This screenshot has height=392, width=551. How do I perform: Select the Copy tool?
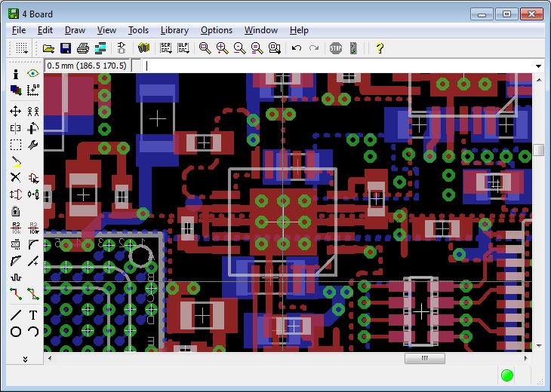tap(33, 112)
